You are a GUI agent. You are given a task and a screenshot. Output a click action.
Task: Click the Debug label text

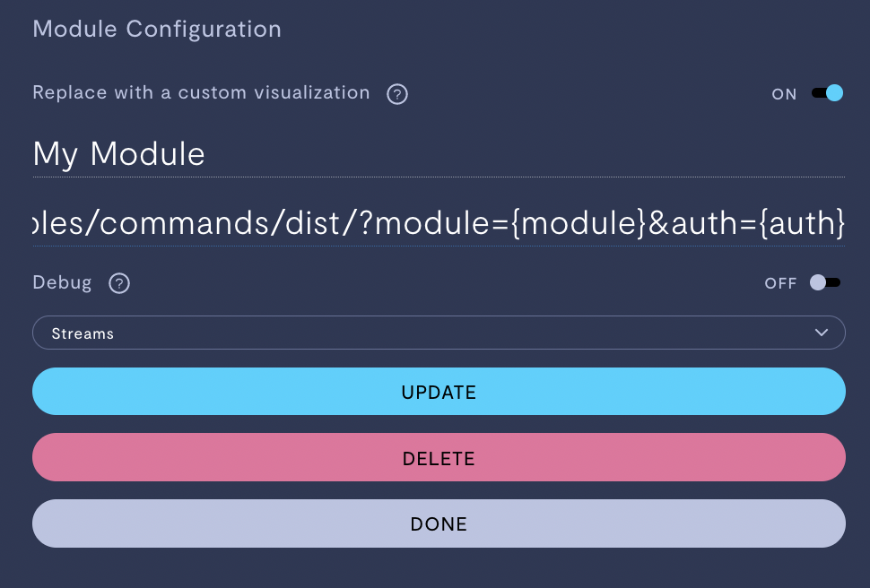coord(62,283)
